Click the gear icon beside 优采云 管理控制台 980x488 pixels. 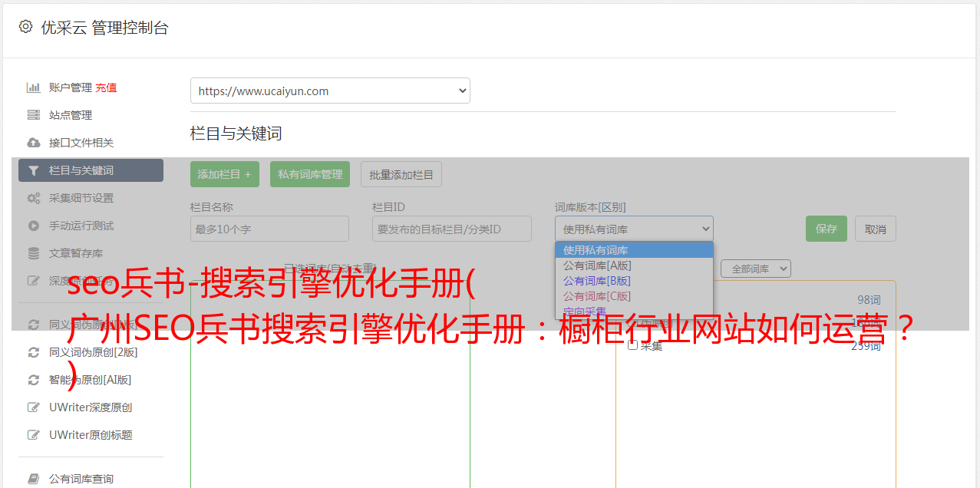click(26, 27)
